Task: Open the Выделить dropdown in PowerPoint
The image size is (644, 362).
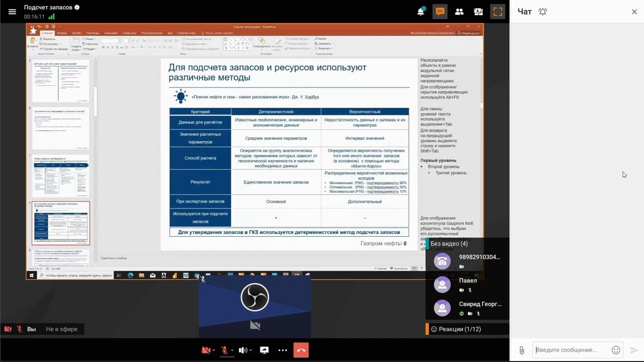Action: click(324, 48)
